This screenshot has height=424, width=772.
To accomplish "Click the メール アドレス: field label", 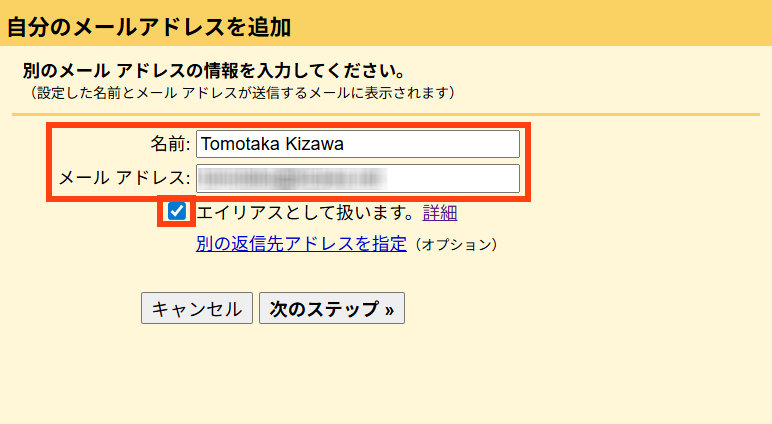I will 124,179.
